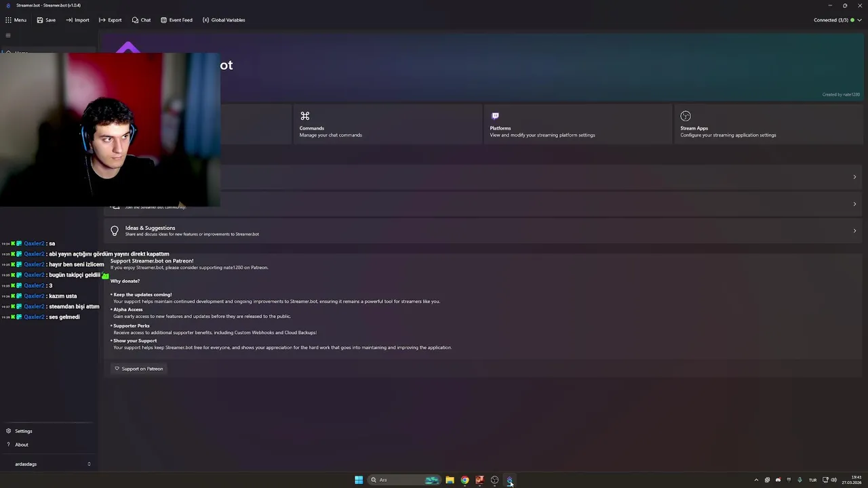Click the webcam overlay thumbnail
Image resolution: width=868 pixels, height=488 pixels.
pos(110,129)
